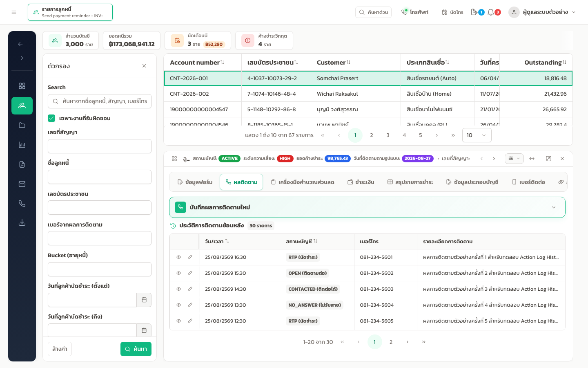Click the Search input in the filter panel
The width and height of the screenshot is (588, 368).
tap(100, 101)
